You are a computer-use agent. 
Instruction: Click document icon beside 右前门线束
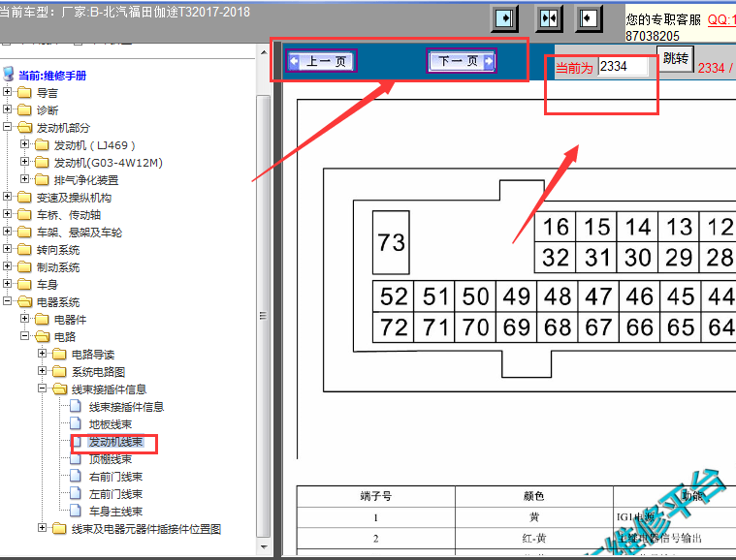point(75,476)
